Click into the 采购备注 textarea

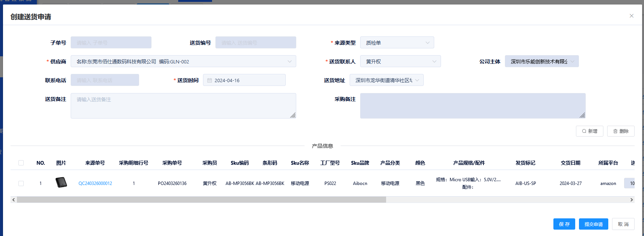tap(473, 106)
